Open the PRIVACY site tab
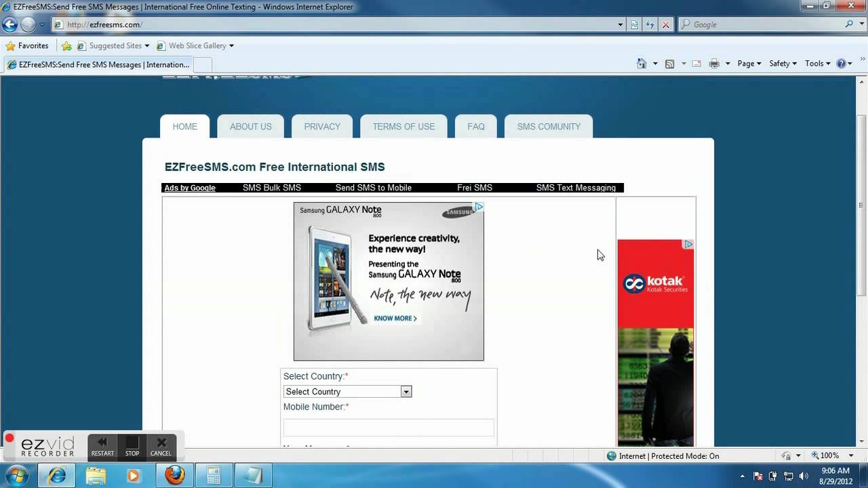Screen dimensions: 868x488 (322, 127)
